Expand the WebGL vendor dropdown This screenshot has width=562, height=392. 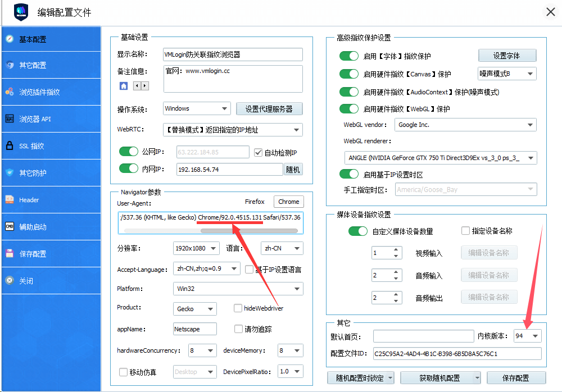click(465, 125)
